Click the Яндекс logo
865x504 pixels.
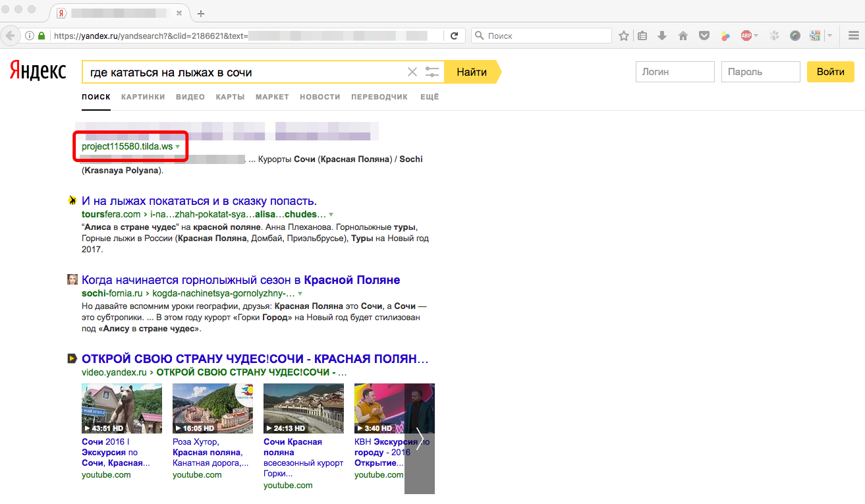tap(38, 72)
